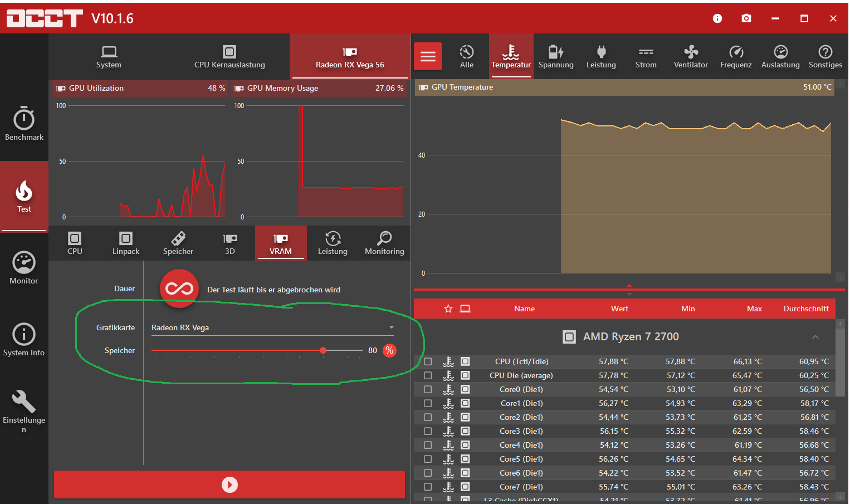850x504 pixels.
Task: Check the Core6 (Die1) checkbox
Action: 428,473
